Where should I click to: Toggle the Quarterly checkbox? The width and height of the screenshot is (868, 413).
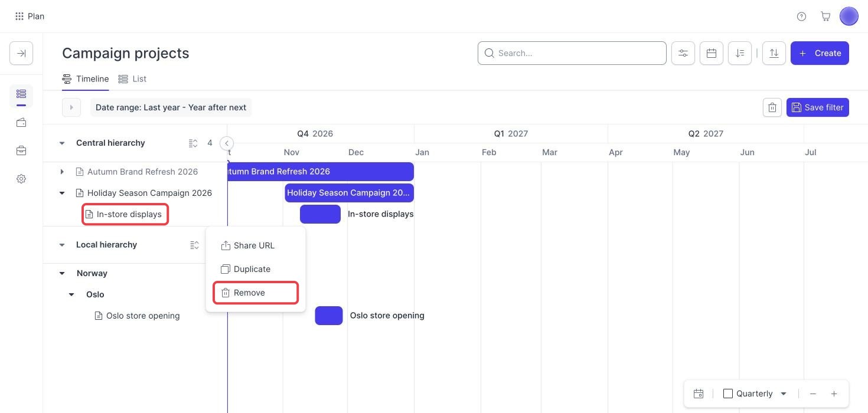pos(728,394)
